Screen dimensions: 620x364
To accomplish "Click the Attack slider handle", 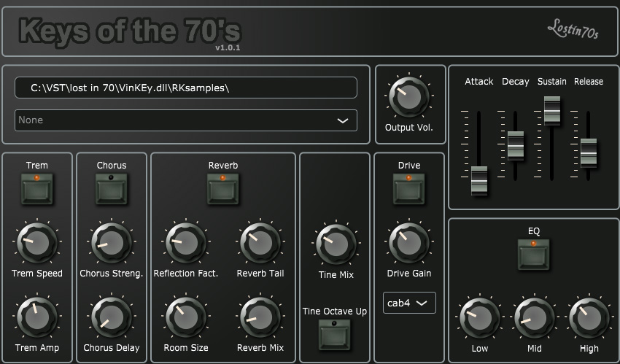I will click(x=479, y=181).
